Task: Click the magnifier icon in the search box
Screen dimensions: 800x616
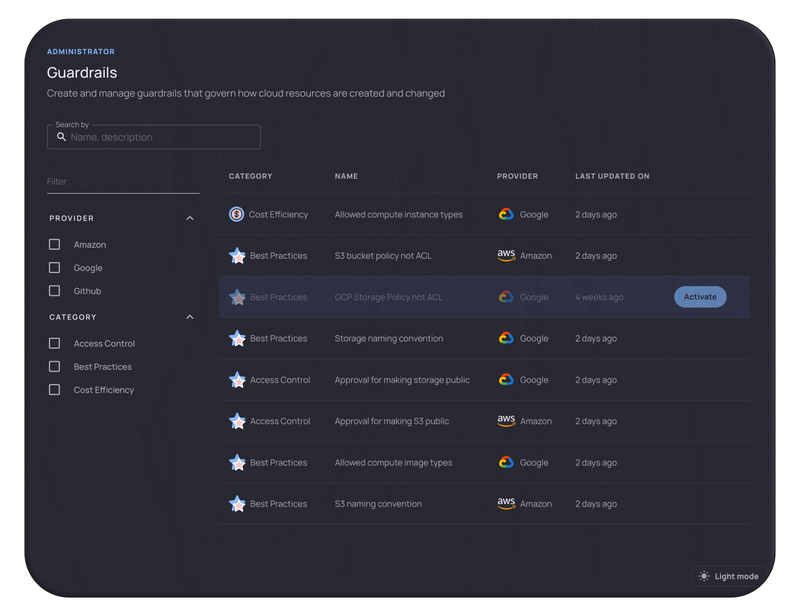Action: [x=61, y=137]
